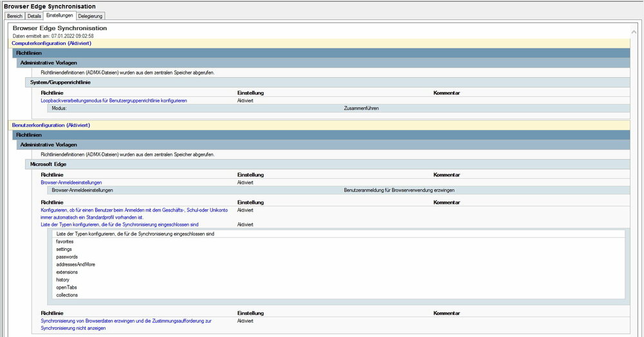Click the scrollbar up arrow in report
Screen dimensions: 644x337
(x=634, y=30)
